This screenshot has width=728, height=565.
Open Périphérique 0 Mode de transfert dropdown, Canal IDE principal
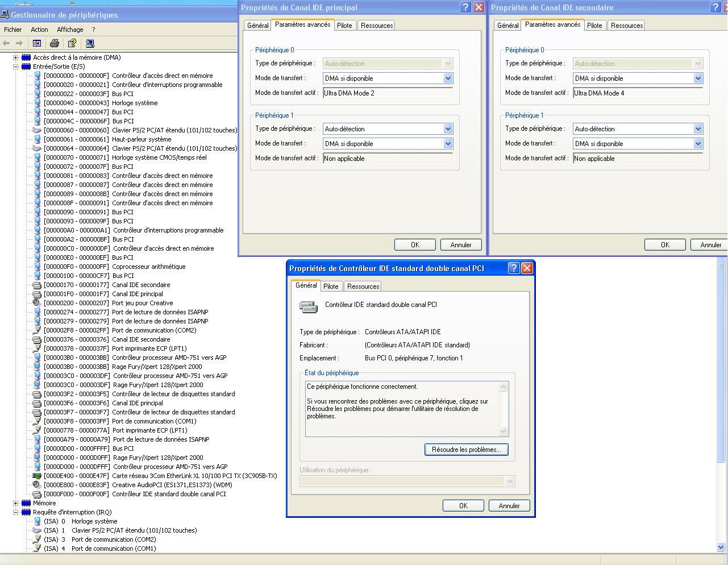448,78
